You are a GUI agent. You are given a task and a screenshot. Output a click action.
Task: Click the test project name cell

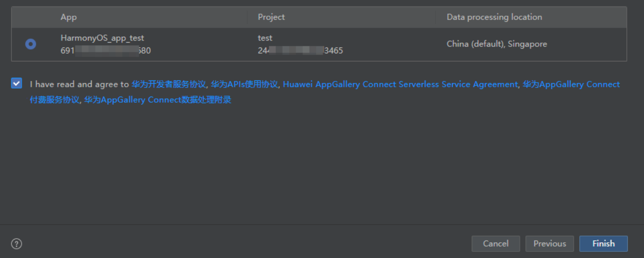pyautogui.click(x=265, y=38)
